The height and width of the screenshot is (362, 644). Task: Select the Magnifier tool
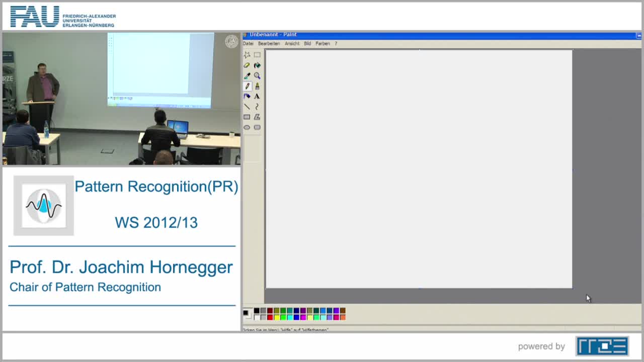click(x=257, y=75)
